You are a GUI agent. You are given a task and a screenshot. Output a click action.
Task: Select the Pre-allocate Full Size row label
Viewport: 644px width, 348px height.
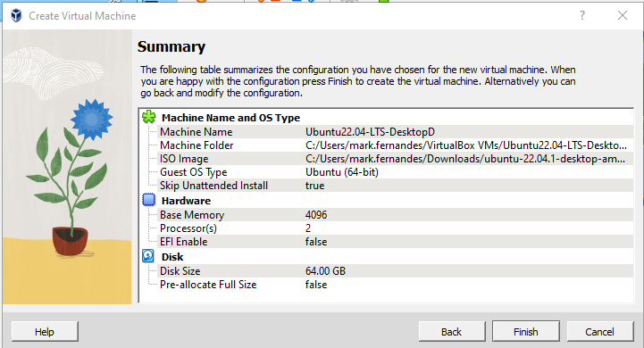click(208, 285)
